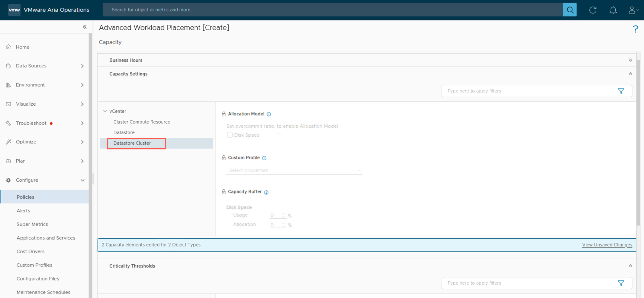Click the Capacity Settings filter funnel icon

(x=621, y=91)
